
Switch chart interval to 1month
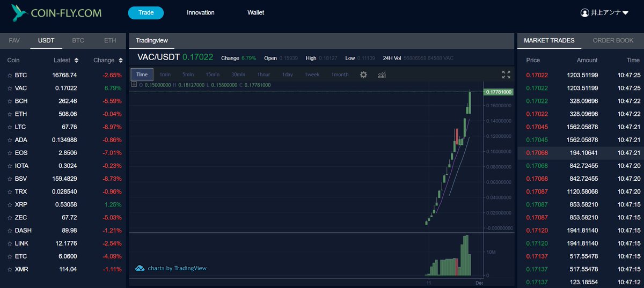340,75
